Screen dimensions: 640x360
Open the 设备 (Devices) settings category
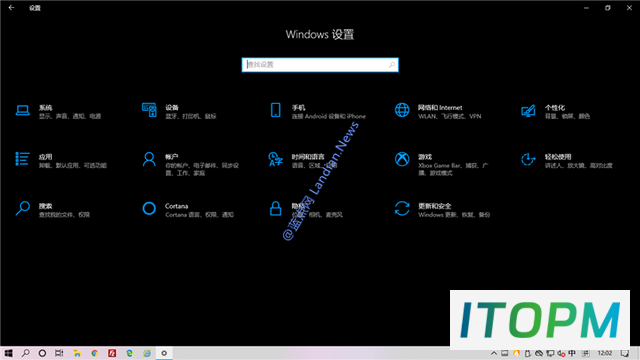(x=179, y=111)
